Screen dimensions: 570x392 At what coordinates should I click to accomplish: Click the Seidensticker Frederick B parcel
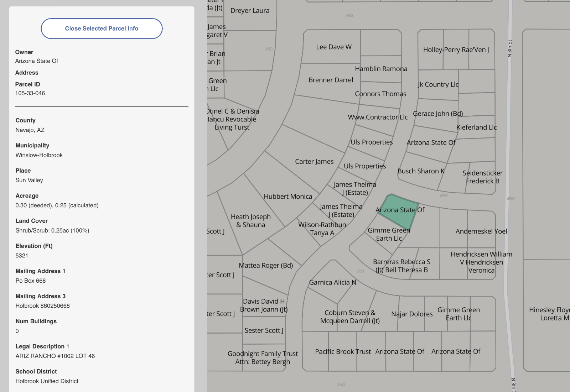tap(483, 177)
